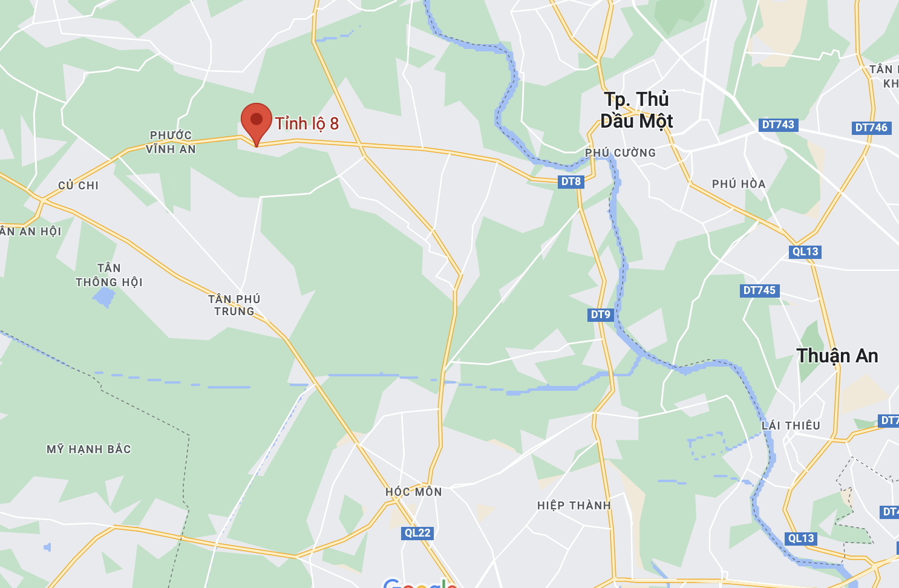899x588 pixels.
Task: Select the Tỉnh lộ 8 place label
Action: pyautogui.click(x=307, y=124)
